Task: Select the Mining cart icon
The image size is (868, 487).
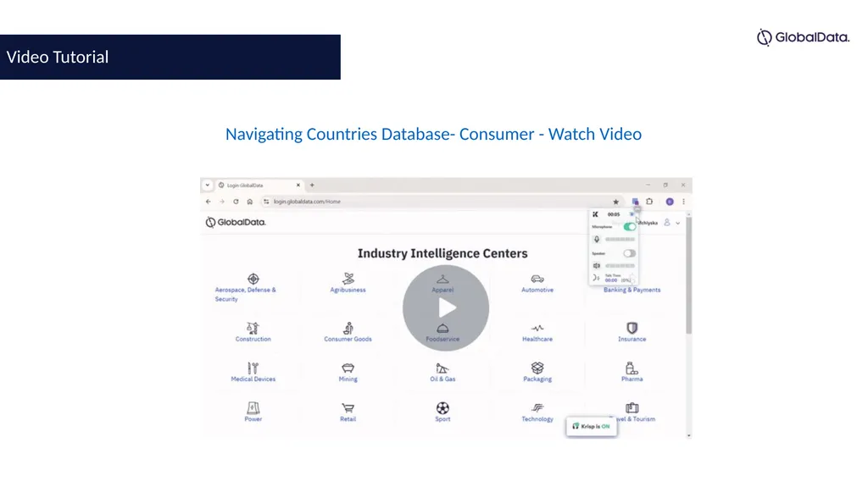Action: 348,368
